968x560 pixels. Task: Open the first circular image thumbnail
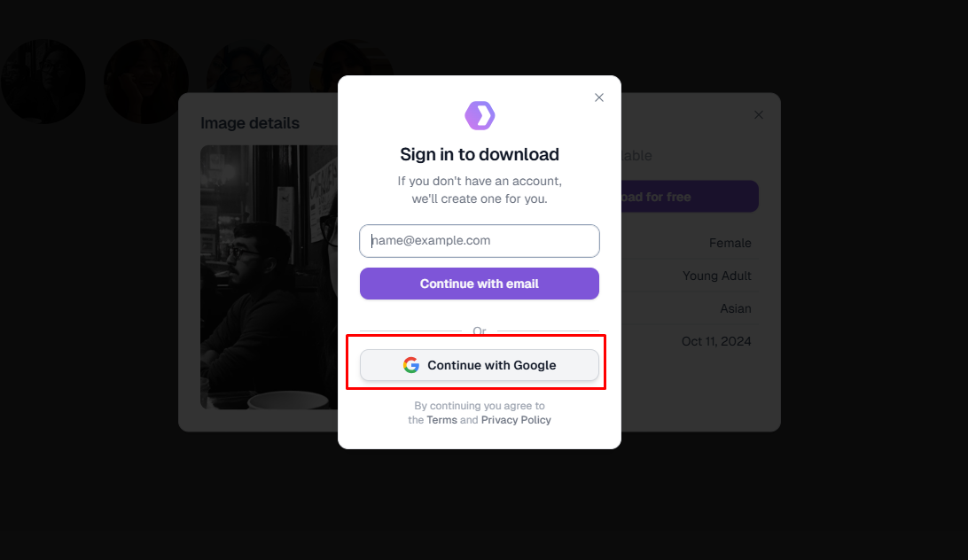point(43,82)
